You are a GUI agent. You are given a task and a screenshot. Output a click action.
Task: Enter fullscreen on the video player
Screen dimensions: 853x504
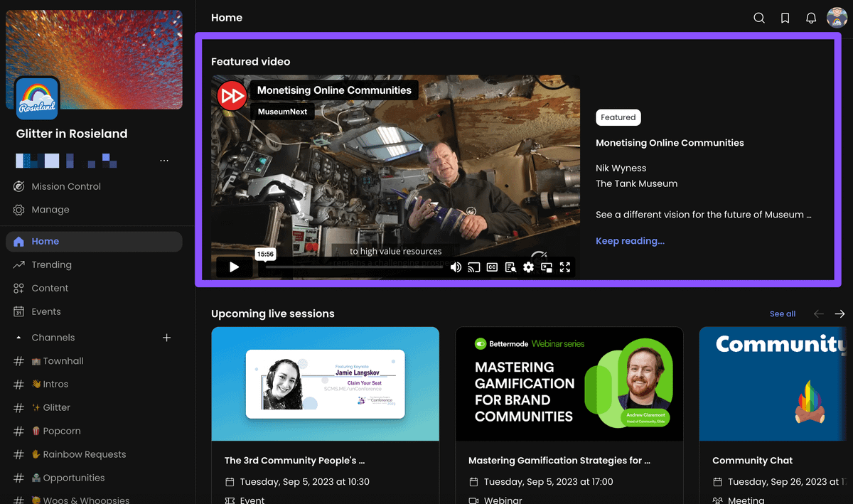[565, 267]
